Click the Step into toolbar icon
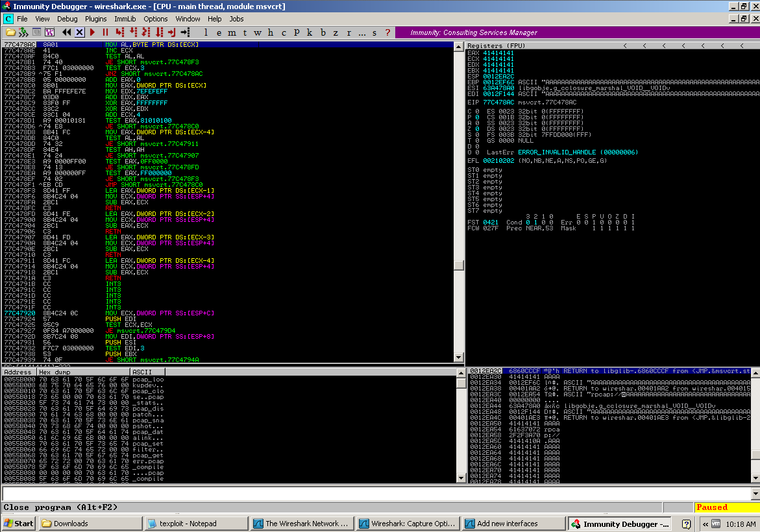Viewport: 760px width, 532px height. [119, 32]
